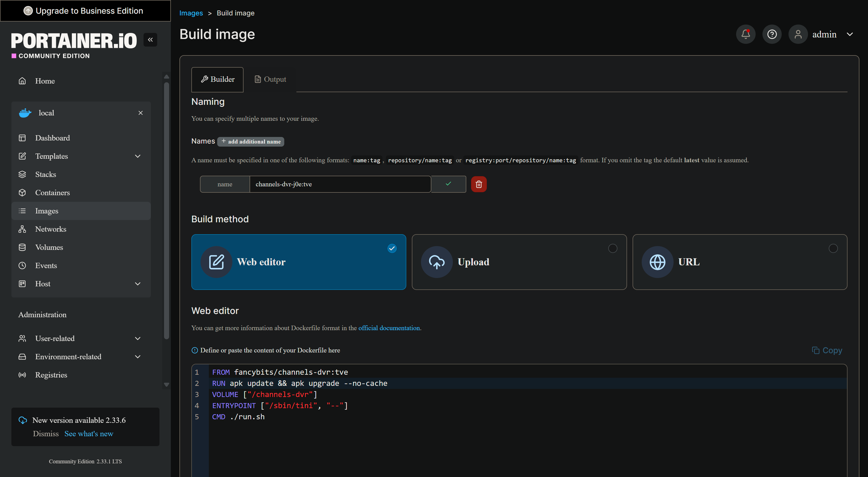Expand the Host submenu
Screen dimensions: 868x477
(137, 284)
